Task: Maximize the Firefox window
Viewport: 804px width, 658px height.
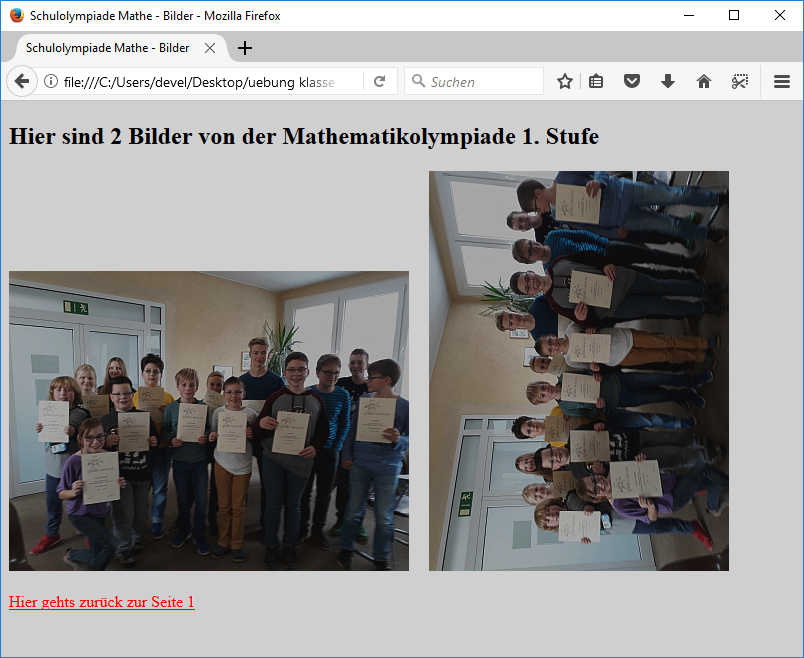Action: 734,15
